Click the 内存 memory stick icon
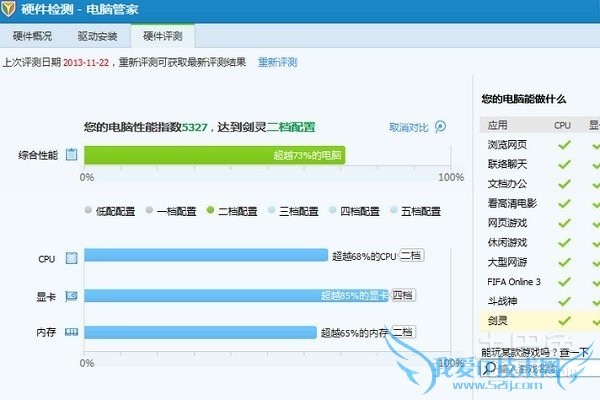 72,332
